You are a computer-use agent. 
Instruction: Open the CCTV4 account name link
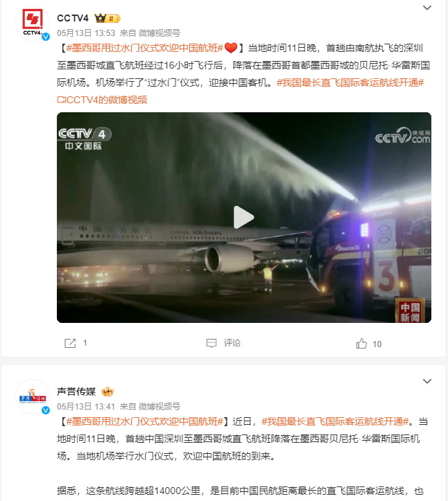(73, 18)
